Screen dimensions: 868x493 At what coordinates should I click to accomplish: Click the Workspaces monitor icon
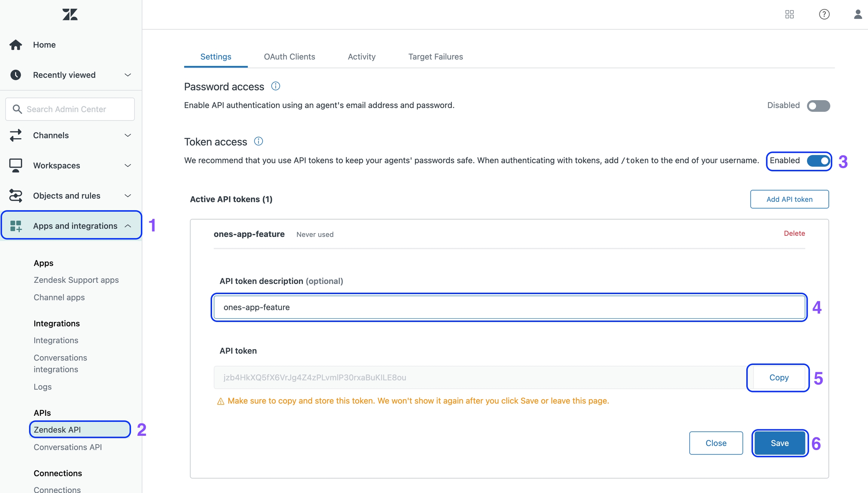(x=15, y=165)
